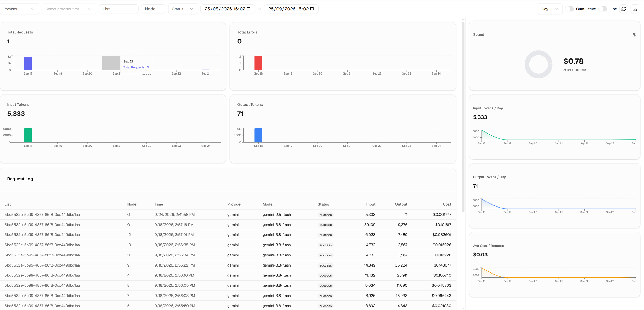Viewport: 644px width, 310px height.
Task: Click the 'of $100.00 limit' text
Action: 574,70
